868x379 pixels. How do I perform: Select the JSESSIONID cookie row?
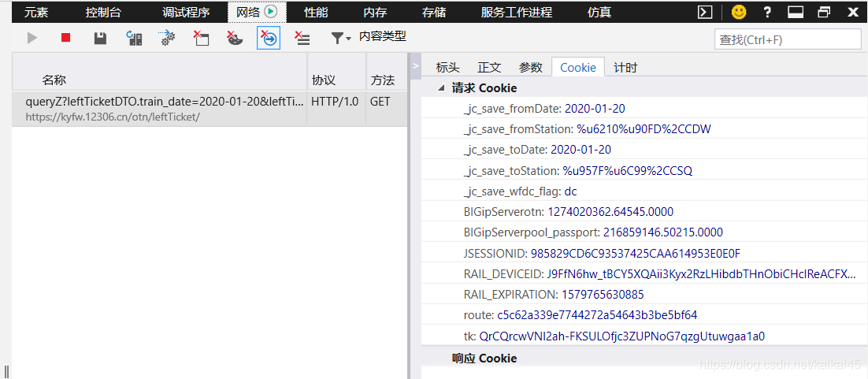[644, 253]
